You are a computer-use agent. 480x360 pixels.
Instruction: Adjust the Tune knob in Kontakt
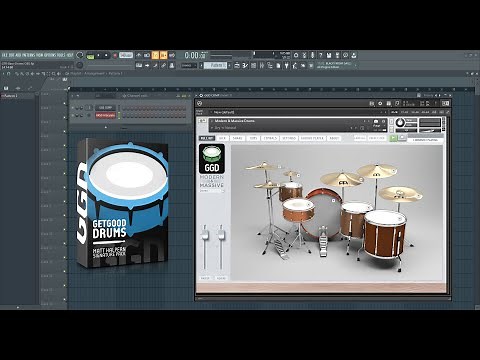pyautogui.click(x=400, y=123)
